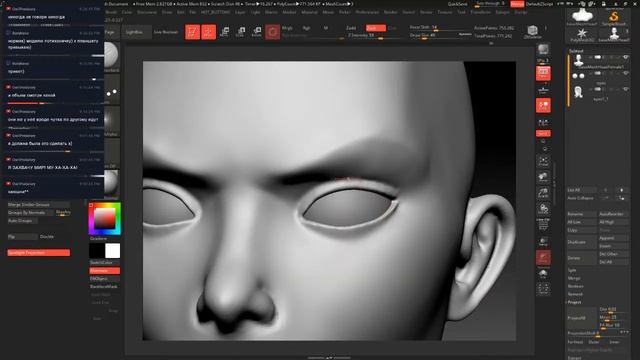Expand the Boolean section
The image size is (640, 360).
576,286
